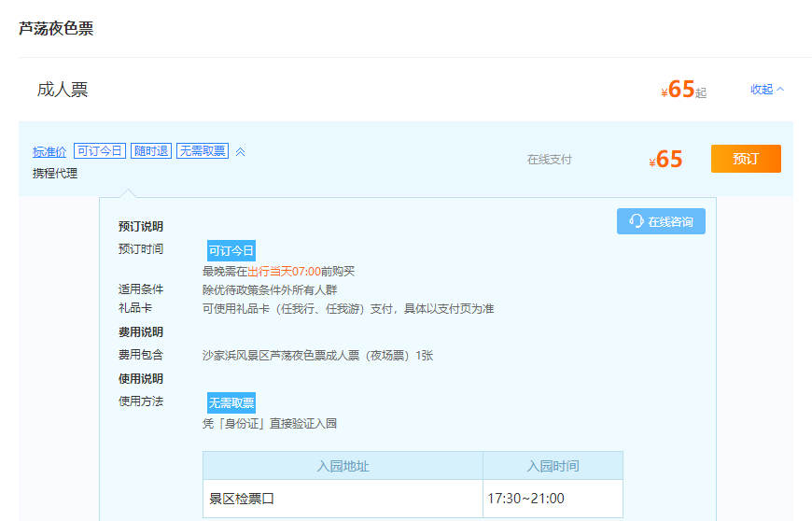Click 景区检票口 table cell
812x521 pixels.
coord(343,499)
